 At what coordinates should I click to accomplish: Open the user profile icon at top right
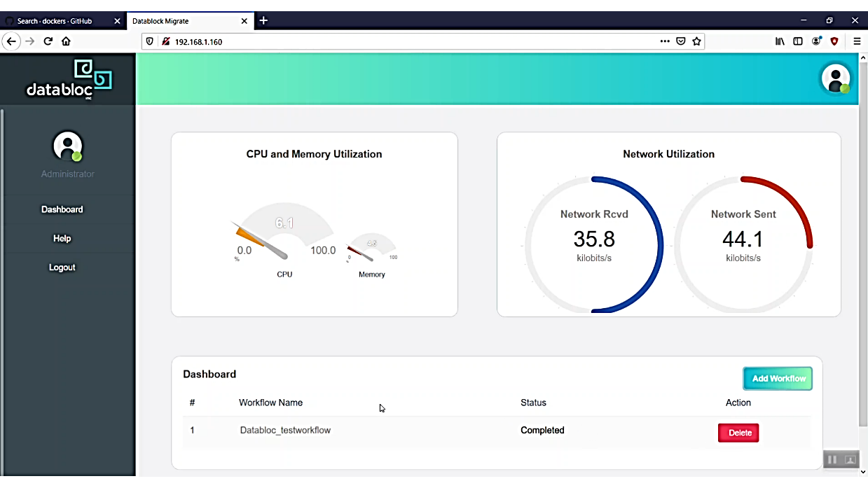pos(835,78)
